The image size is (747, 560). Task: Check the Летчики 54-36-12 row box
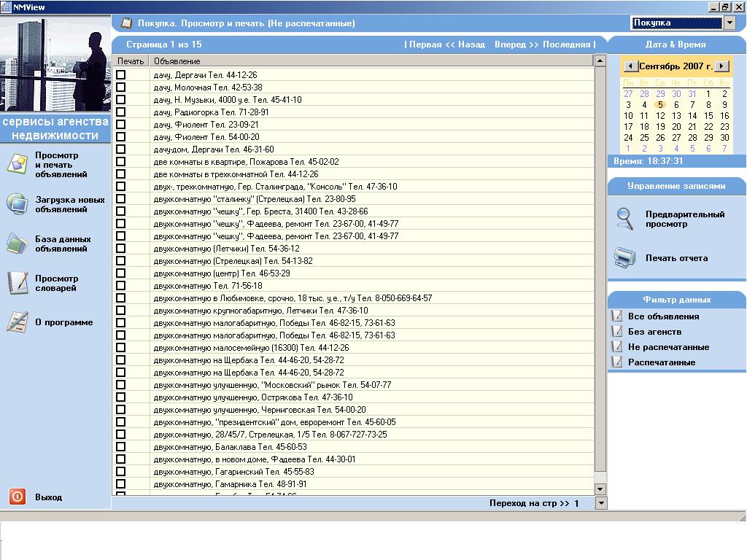(121, 248)
